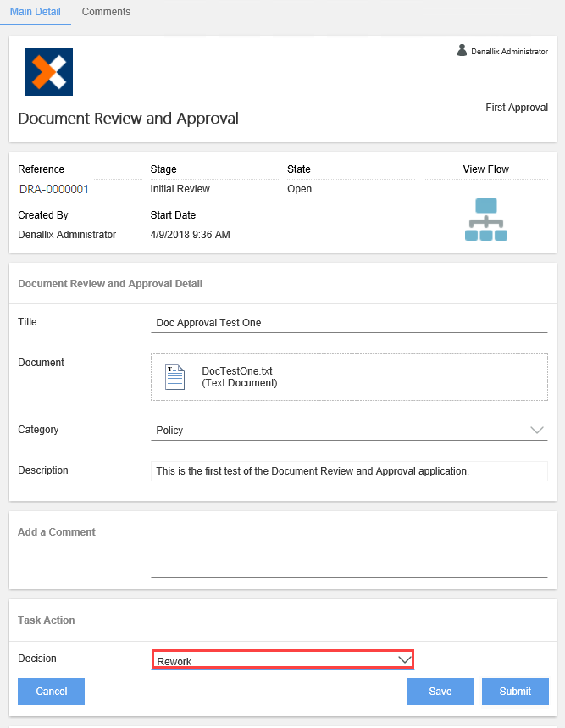Viewport: 565px width, 728px height.
Task: Click the DRA-0000001 reference number
Action: [54, 189]
